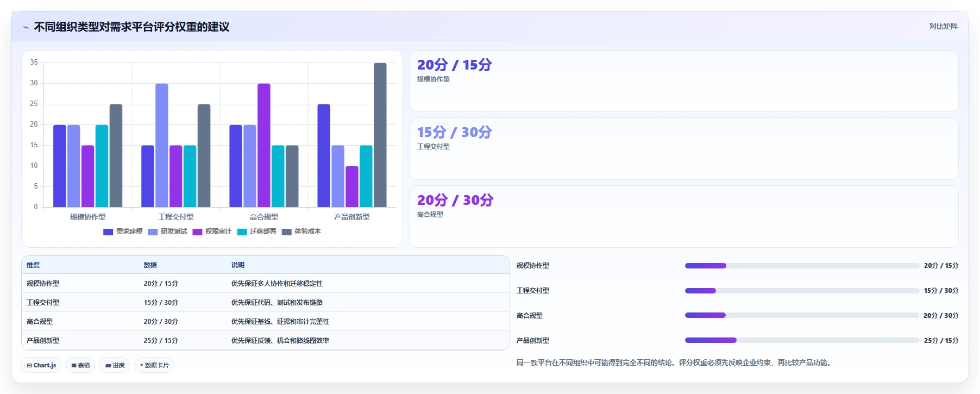This screenshot has width=980, height=394.
Task: Open the 工程交付型 15分 / 30分 data card
Action: point(684,148)
